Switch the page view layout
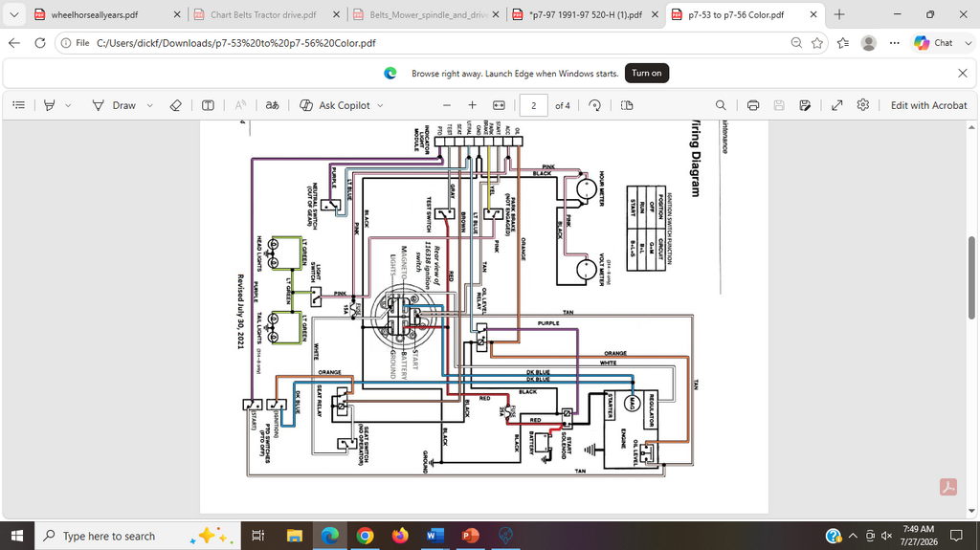 [x=627, y=105]
